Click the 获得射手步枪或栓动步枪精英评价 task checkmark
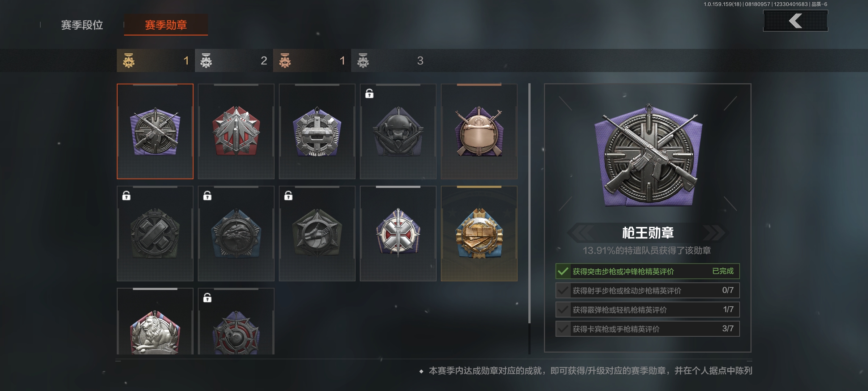The image size is (868, 391). pos(563,290)
